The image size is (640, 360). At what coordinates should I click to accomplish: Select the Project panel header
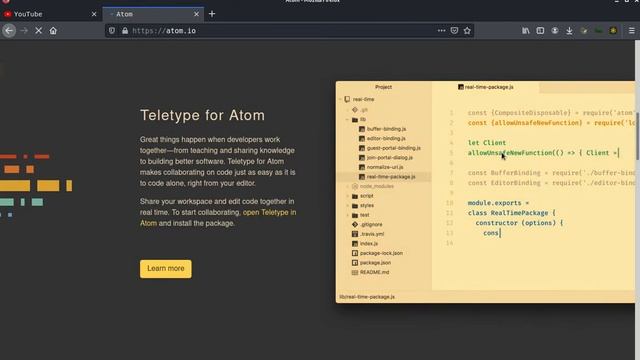[x=383, y=87]
